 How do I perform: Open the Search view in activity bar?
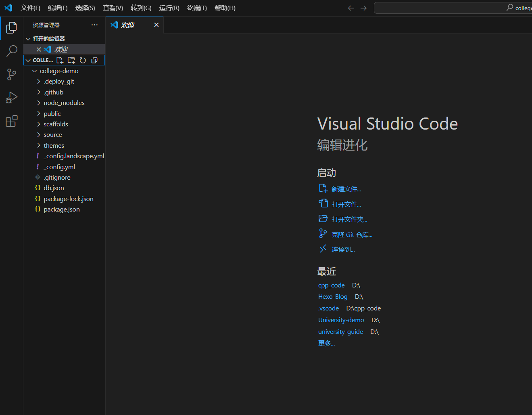click(12, 51)
